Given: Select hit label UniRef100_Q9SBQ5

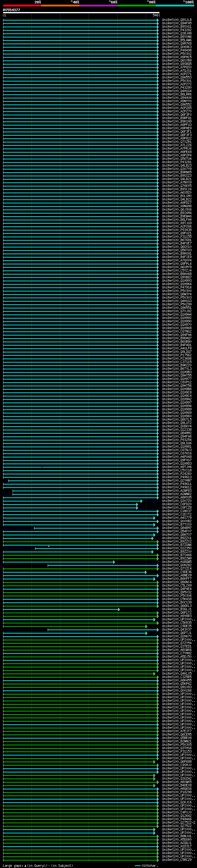Looking at the screenshot, I should [177, 64].
